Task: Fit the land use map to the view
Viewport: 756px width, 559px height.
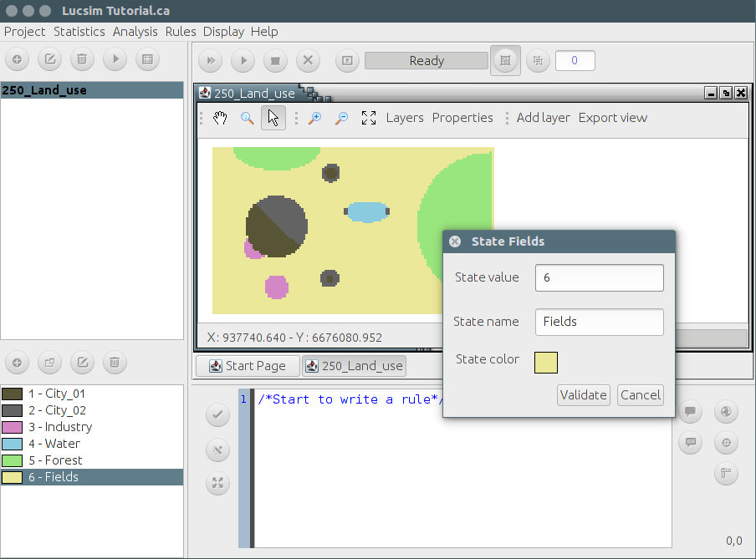Action: tap(368, 118)
